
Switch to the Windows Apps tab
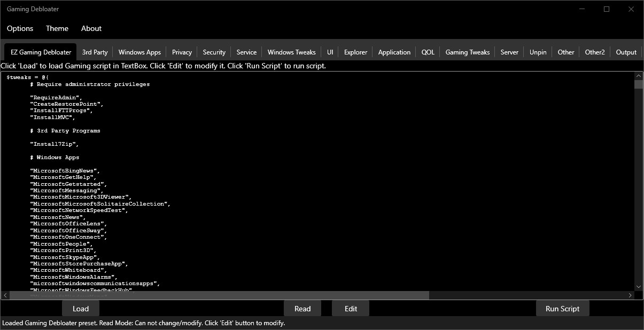139,52
